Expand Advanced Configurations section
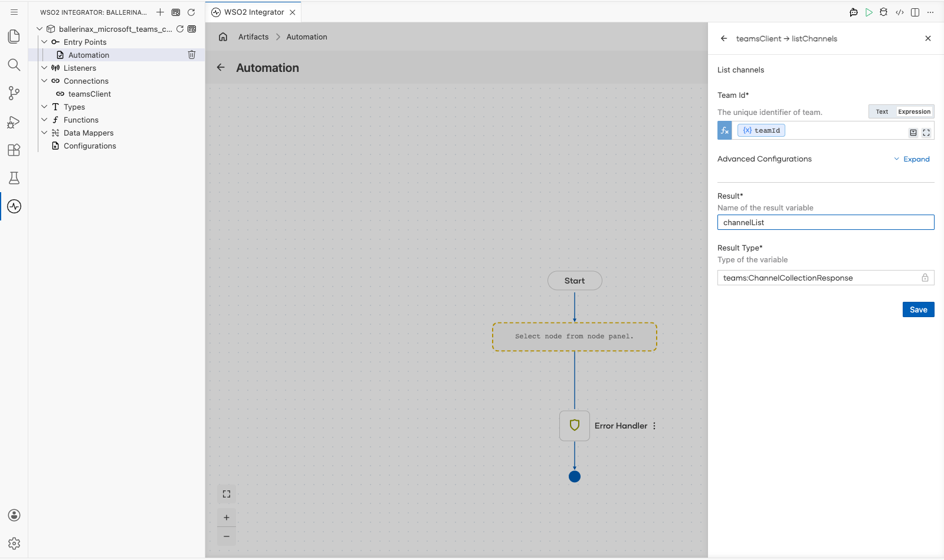Viewport: 944px width, 560px height. point(912,159)
